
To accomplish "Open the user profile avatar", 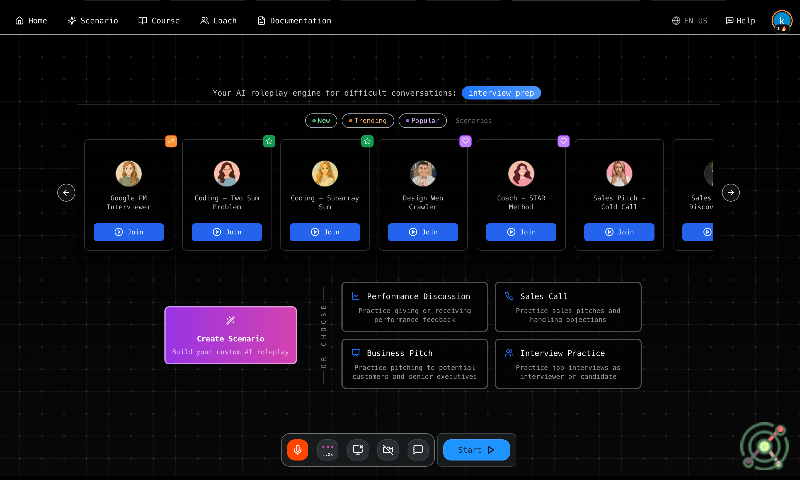I will (x=781, y=20).
